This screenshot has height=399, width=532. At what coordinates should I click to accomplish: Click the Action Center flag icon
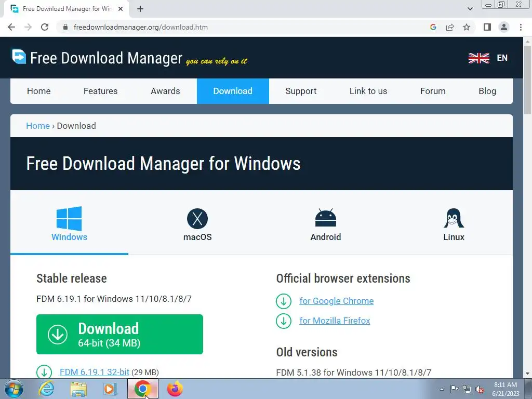(x=454, y=389)
